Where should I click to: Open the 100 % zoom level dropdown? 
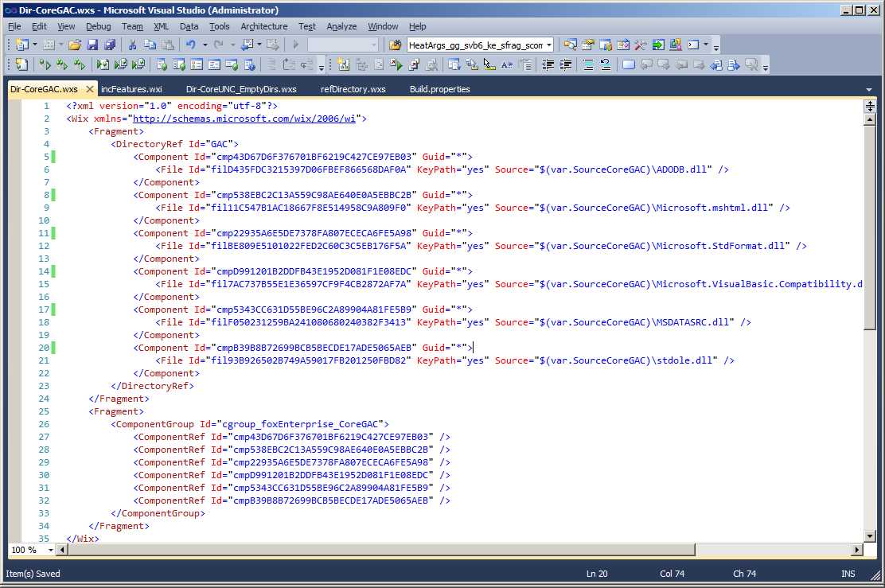pyautogui.click(x=50, y=550)
